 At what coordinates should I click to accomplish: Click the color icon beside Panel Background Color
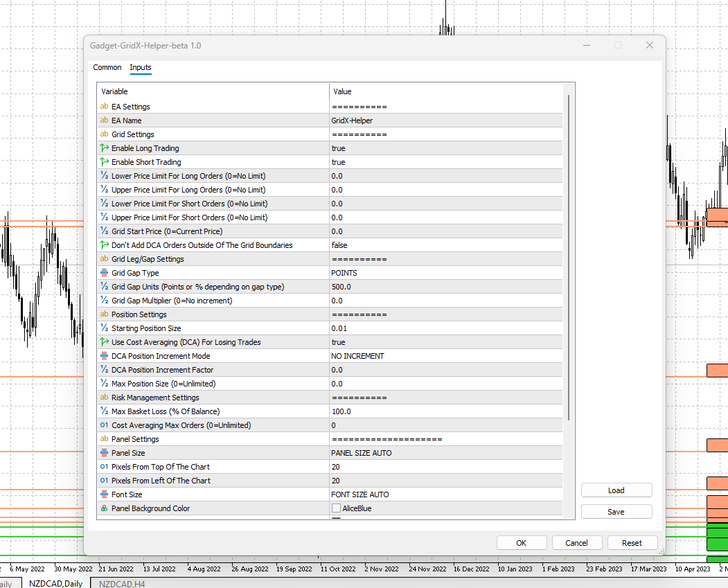105,508
